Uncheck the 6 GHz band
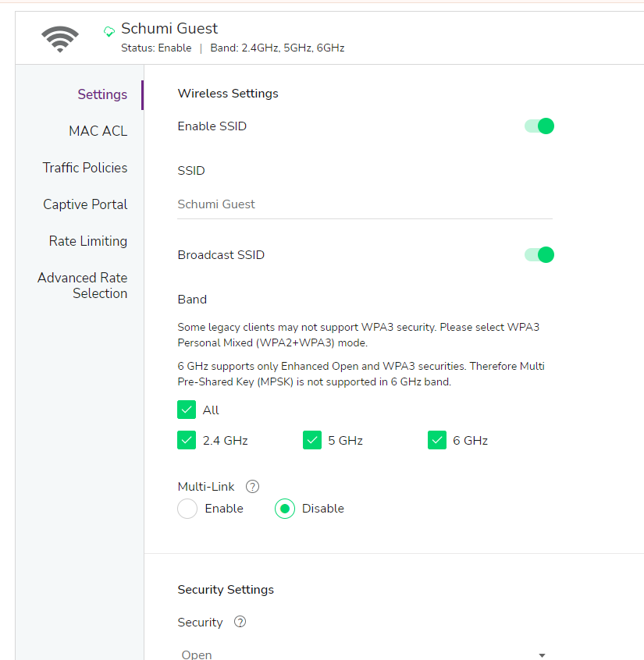The height and width of the screenshot is (660, 644). click(x=437, y=439)
